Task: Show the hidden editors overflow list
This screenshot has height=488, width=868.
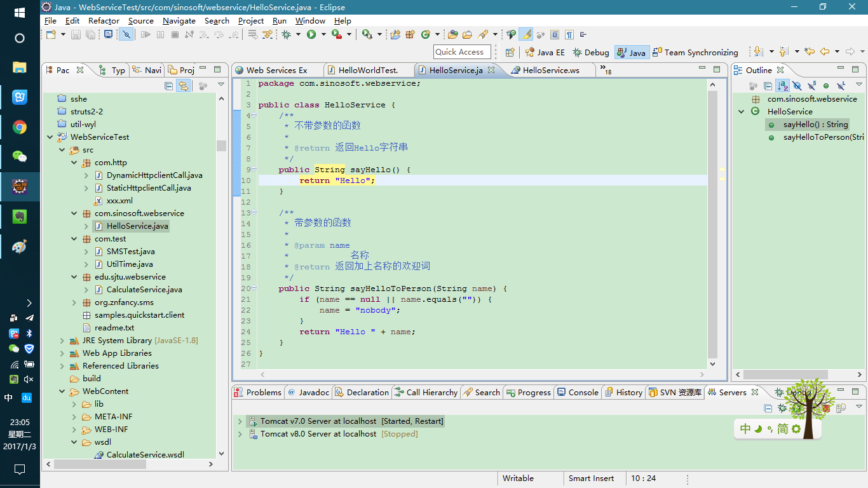Action: 606,70
